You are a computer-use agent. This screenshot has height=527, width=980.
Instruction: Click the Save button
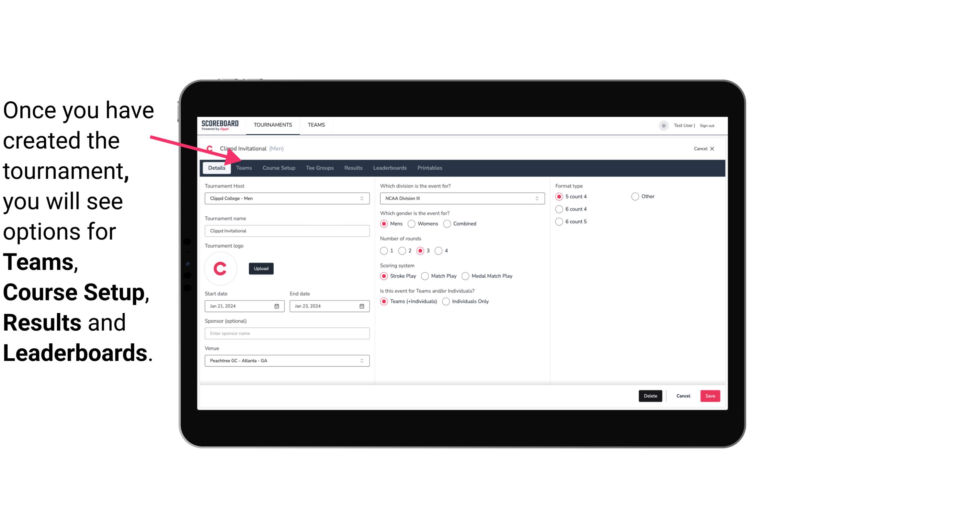point(711,395)
